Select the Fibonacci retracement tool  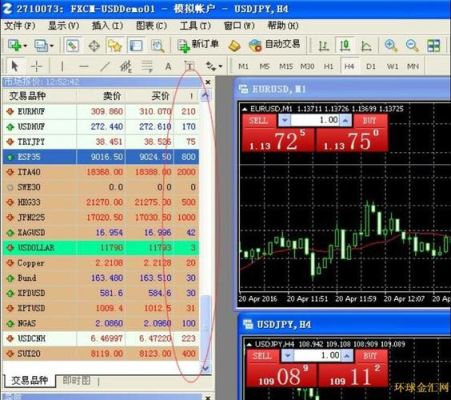(x=147, y=66)
